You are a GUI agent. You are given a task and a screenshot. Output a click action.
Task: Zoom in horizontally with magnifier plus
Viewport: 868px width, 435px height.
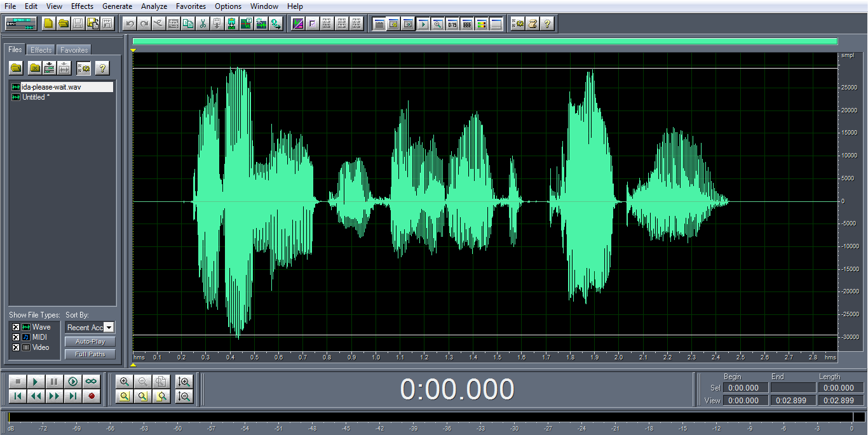tap(125, 382)
